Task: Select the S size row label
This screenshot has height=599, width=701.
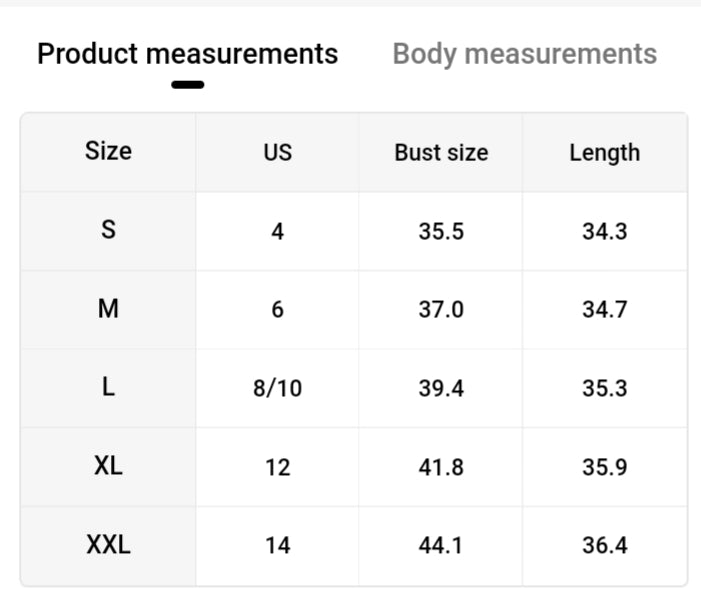Action: click(108, 230)
